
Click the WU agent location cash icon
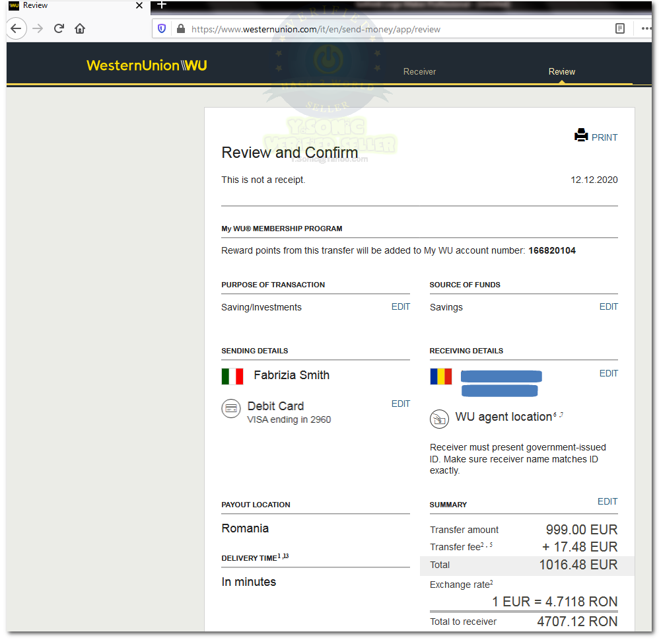coord(439,419)
